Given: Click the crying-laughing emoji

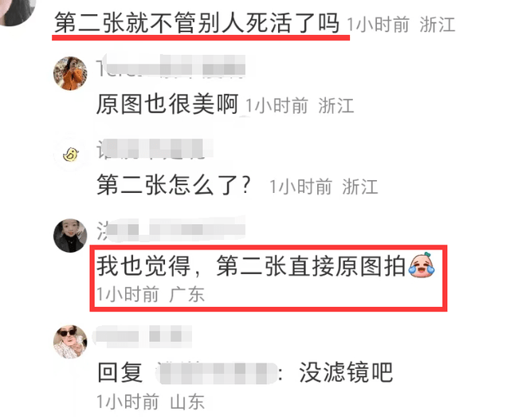Looking at the screenshot, I should tap(422, 265).
